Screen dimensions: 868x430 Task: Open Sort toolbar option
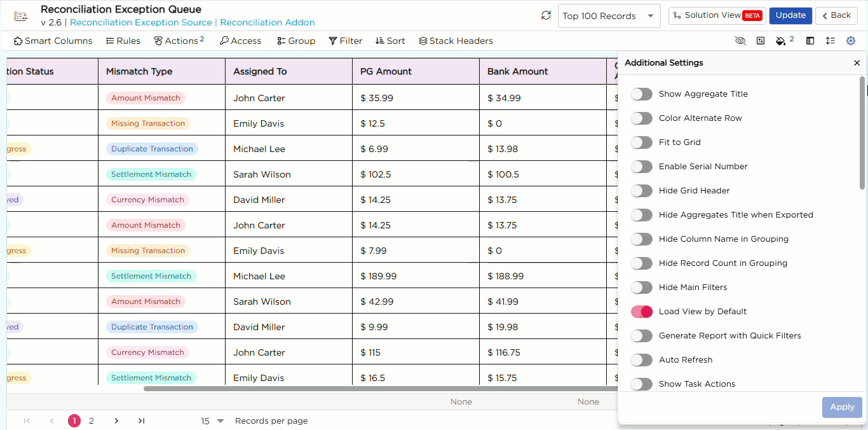coord(390,41)
